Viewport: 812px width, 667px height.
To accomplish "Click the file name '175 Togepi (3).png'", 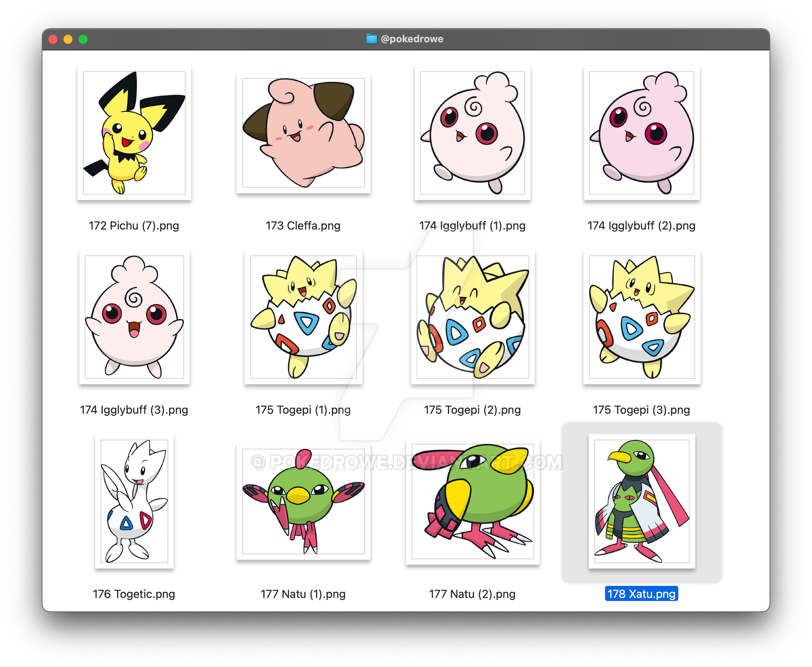I will [x=642, y=410].
